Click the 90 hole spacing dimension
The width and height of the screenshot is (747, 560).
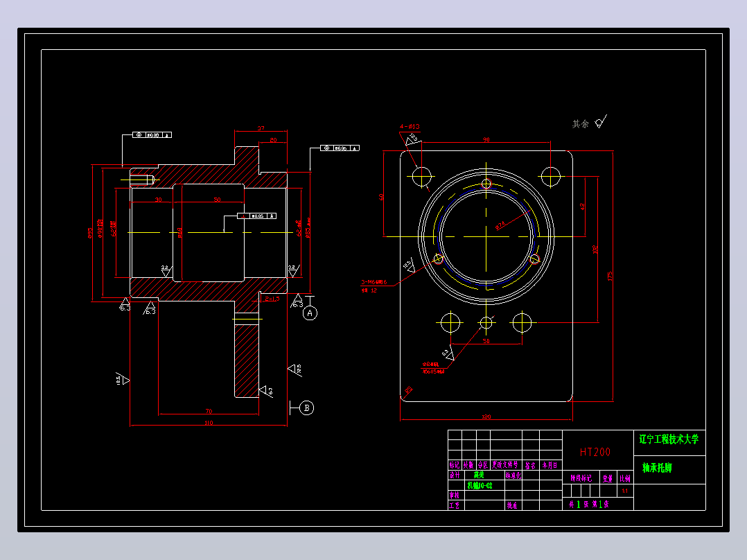coord(486,139)
